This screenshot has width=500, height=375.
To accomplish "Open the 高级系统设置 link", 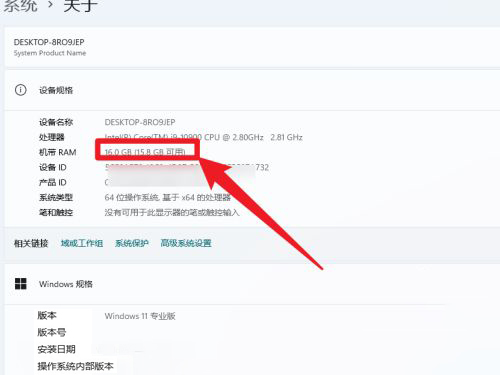I will pyautogui.click(x=186, y=243).
